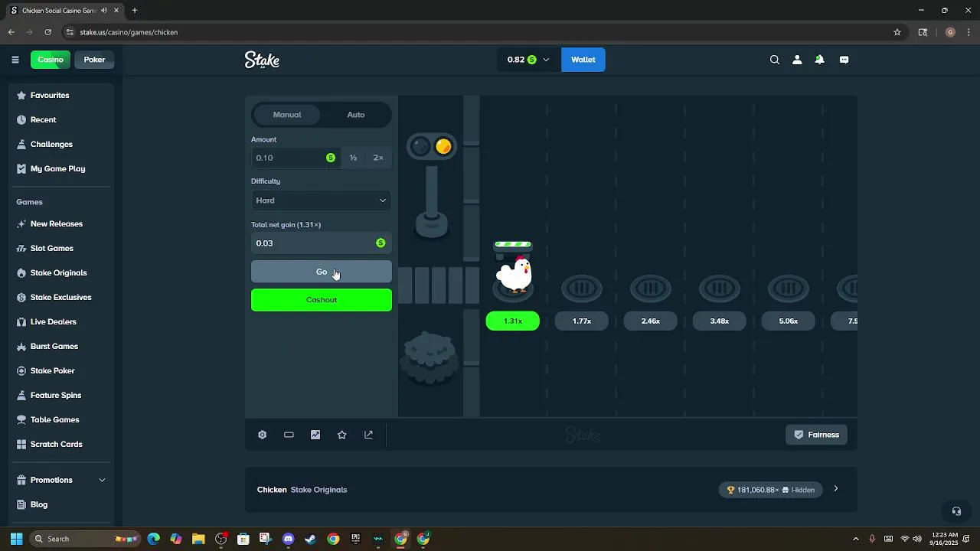980x551 pixels.
Task: Open a new browser tab
Action: (135, 11)
